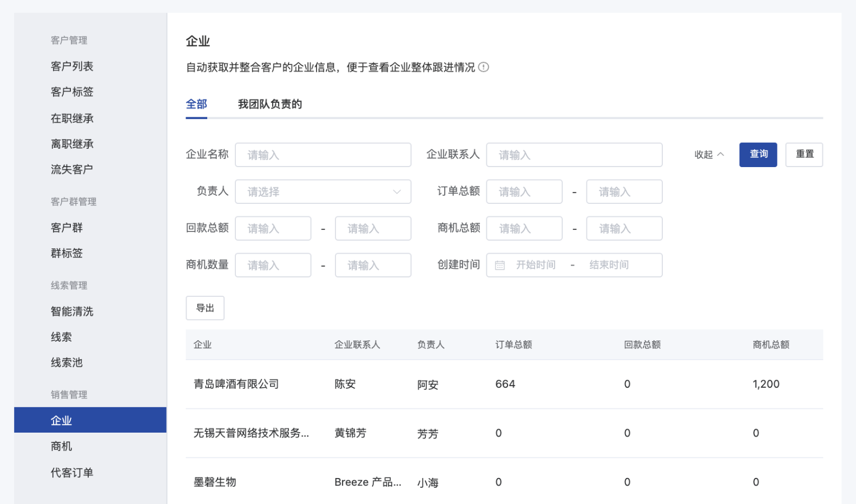Viewport: 856px width, 504px height.
Task: Open 商机 in the sidebar
Action: [61, 446]
